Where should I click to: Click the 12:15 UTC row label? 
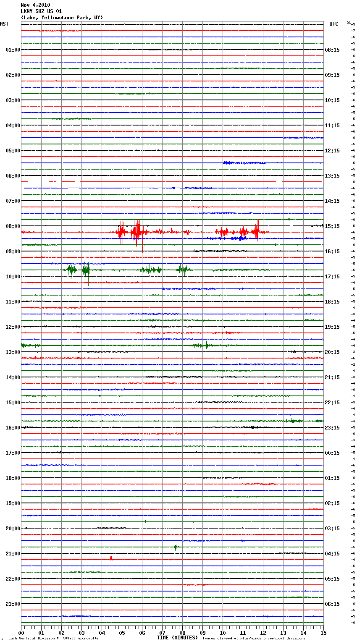tap(332, 151)
